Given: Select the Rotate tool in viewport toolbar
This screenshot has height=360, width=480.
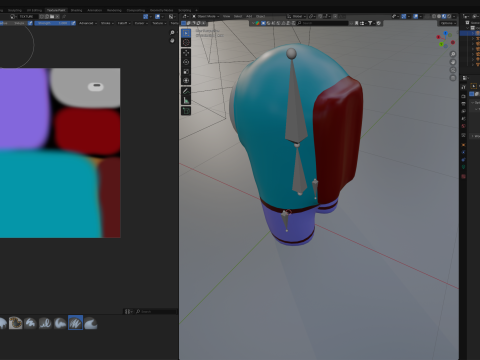Looking at the screenshot, I should click(186, 62).
